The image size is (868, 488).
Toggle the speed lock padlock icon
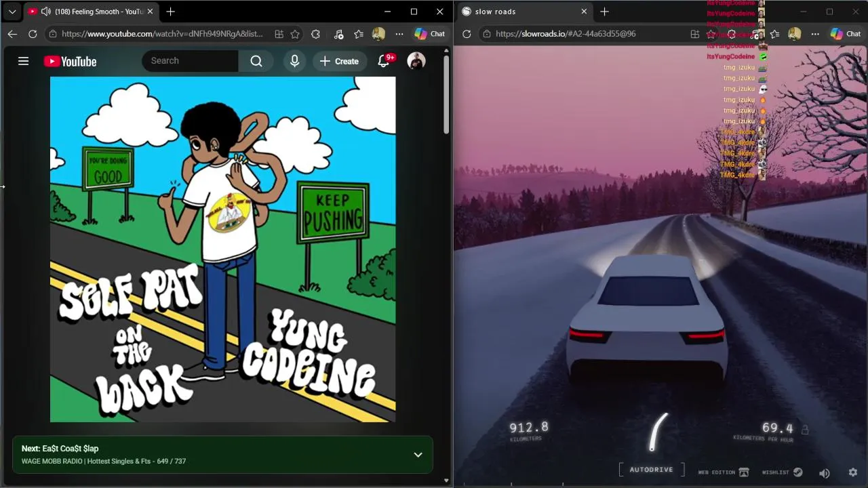(805, 429)
